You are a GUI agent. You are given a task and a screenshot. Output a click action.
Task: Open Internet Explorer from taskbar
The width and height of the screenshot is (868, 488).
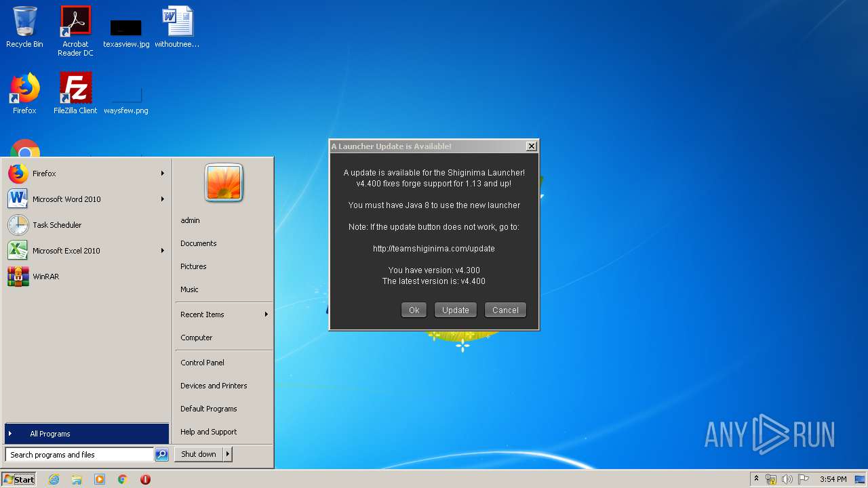coord(54,479)
